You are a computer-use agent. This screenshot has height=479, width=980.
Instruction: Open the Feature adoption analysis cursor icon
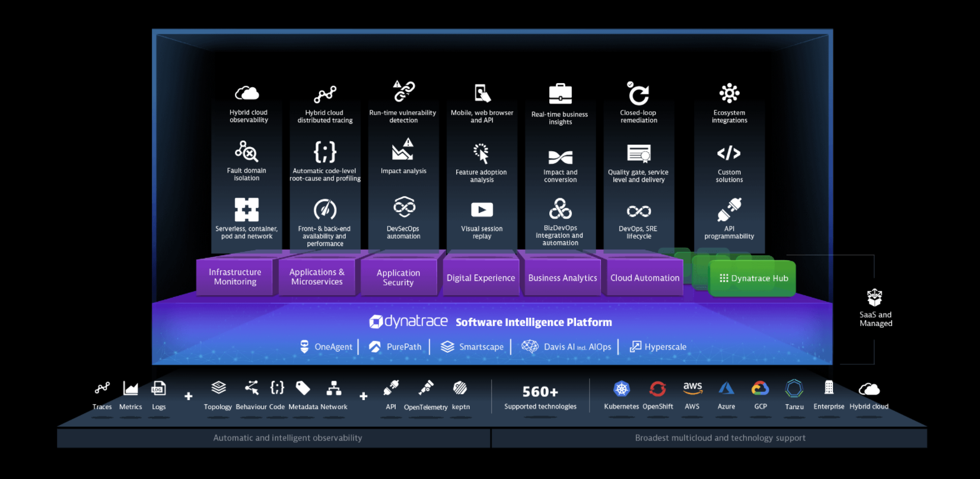click(x=482, y=153)
